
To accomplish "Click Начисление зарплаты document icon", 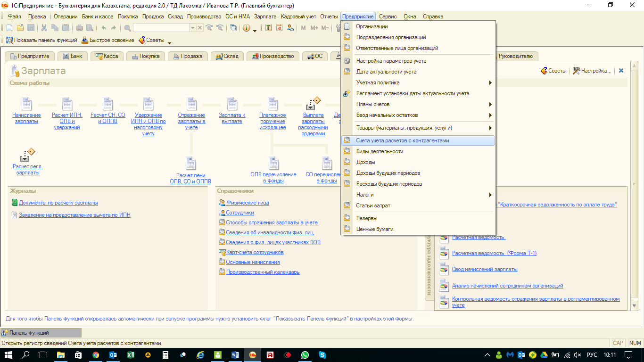I will (x=26, y=104).
